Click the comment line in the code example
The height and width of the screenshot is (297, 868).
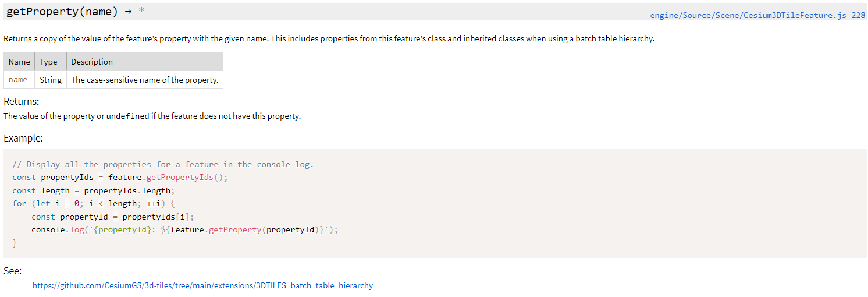click(x=163, y=164)
